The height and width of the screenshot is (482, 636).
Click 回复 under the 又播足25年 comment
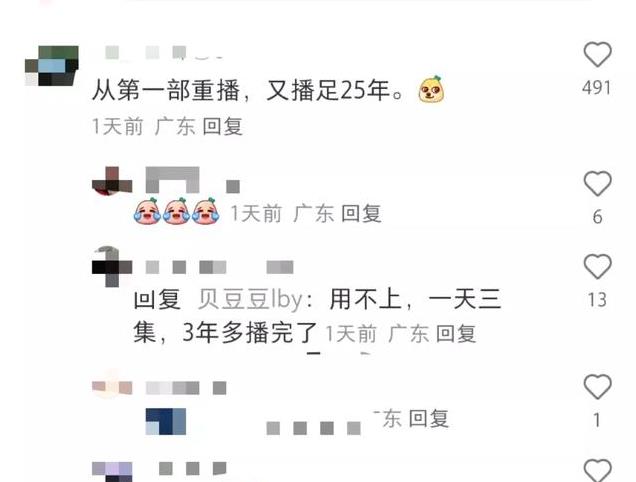(222, 126)
